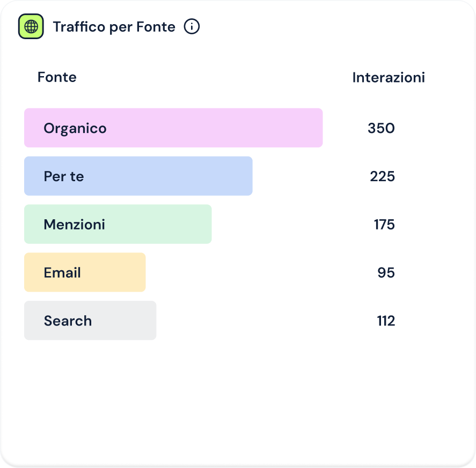Click the Email label text

tap(62, 273)
